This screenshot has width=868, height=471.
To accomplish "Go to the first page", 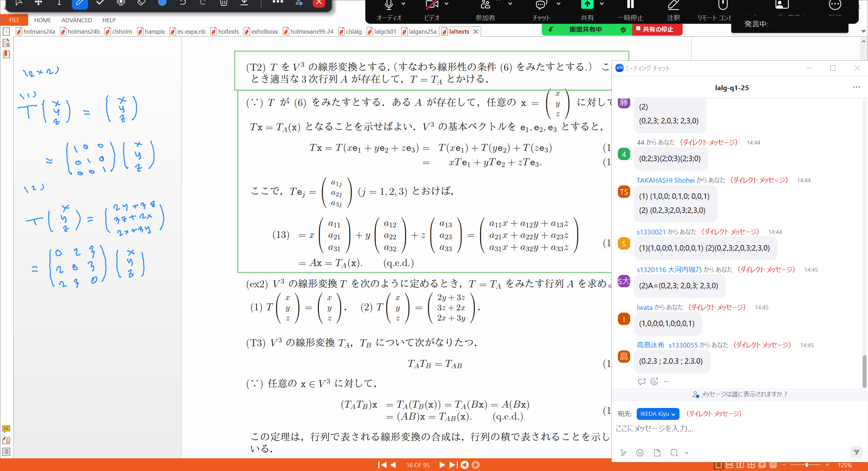I will click(x=382, y=465).
